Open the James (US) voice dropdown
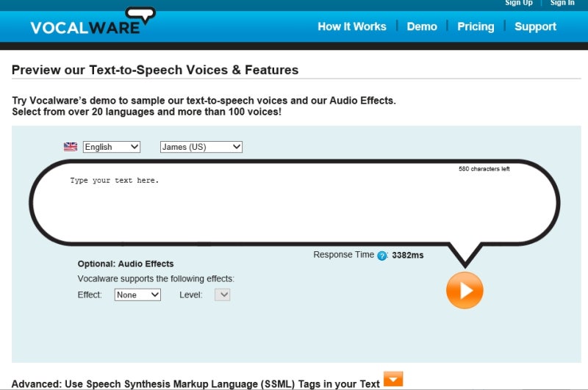Image resolution: width=588 pixels, height=390 pixels. pyautogui.click(x=201, y=147)
